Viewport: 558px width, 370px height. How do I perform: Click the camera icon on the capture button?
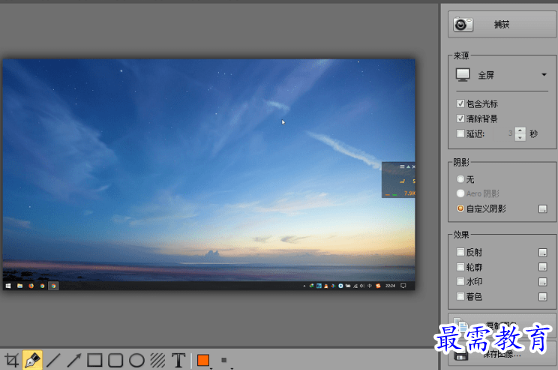463,25
